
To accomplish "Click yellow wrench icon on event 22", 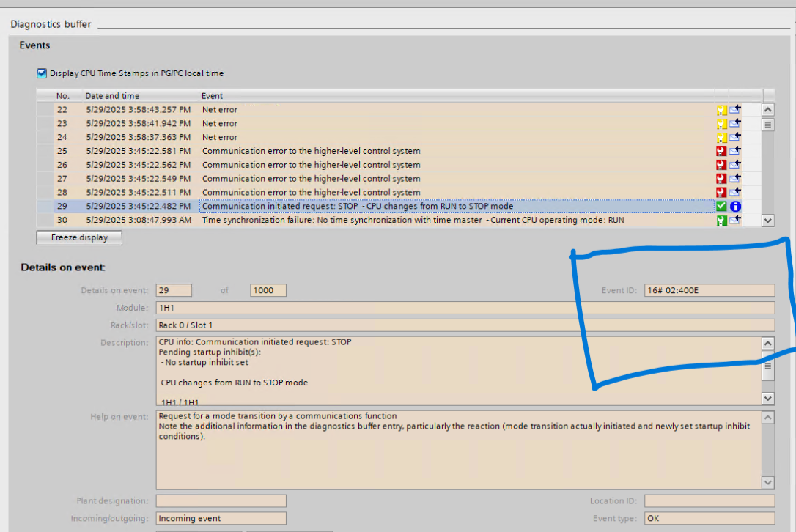I will click(x=721, y=110).
